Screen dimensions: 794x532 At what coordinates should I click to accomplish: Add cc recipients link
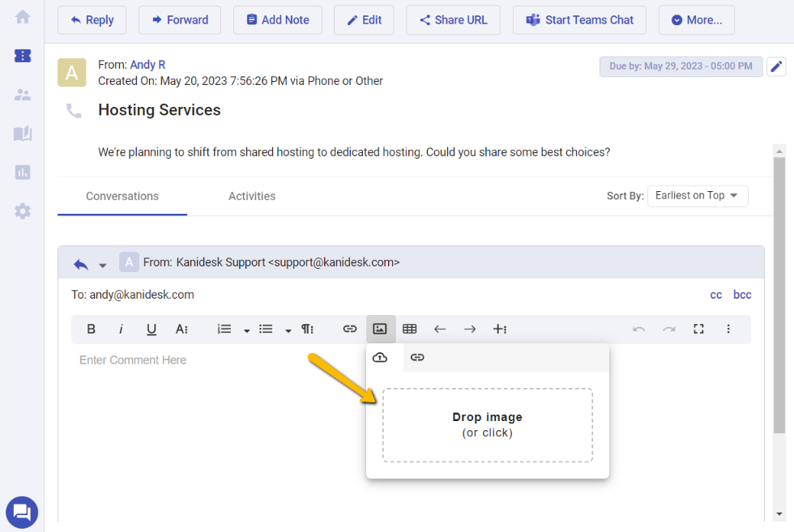pyautogui.click(x=716, y=295)
